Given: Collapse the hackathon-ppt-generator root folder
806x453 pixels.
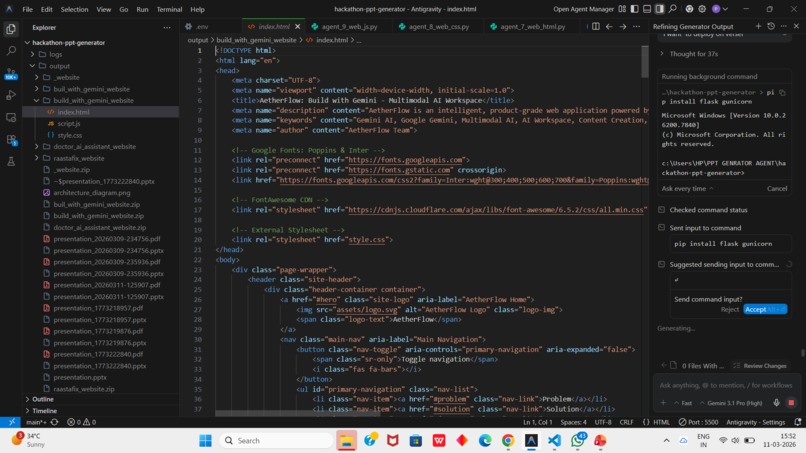Looking at the screenshot, I should coord(27,43).
